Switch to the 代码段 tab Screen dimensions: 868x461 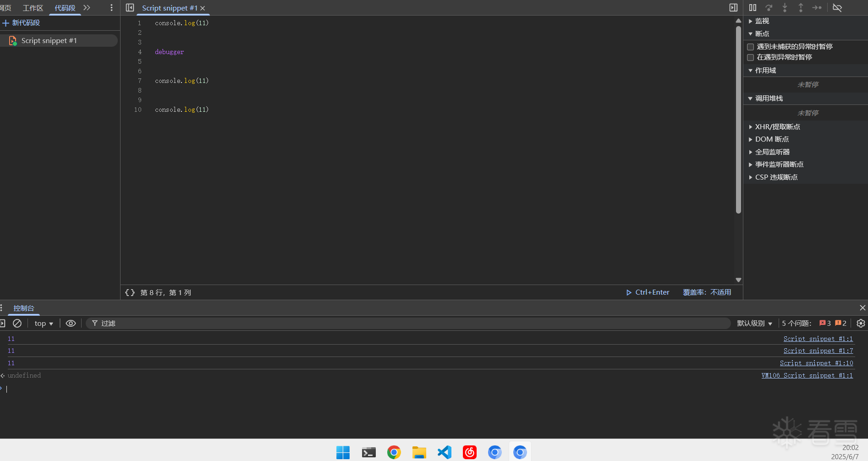click(65, 8)
